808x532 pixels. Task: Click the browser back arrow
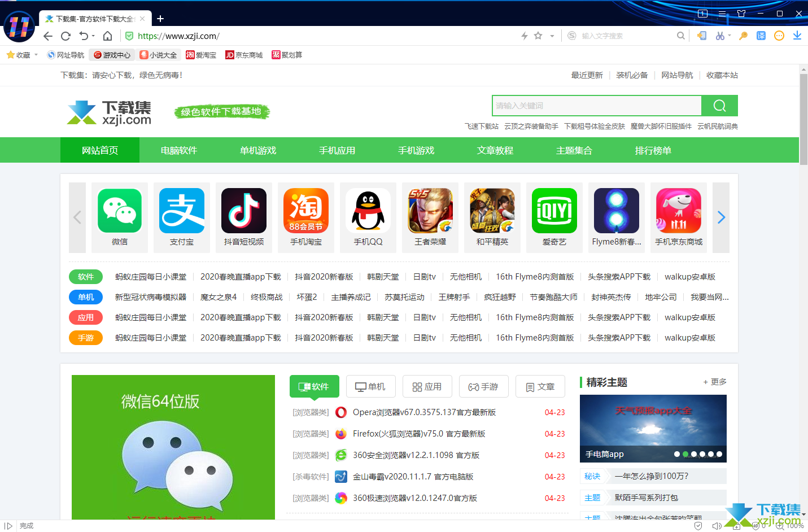click(48, 36)
